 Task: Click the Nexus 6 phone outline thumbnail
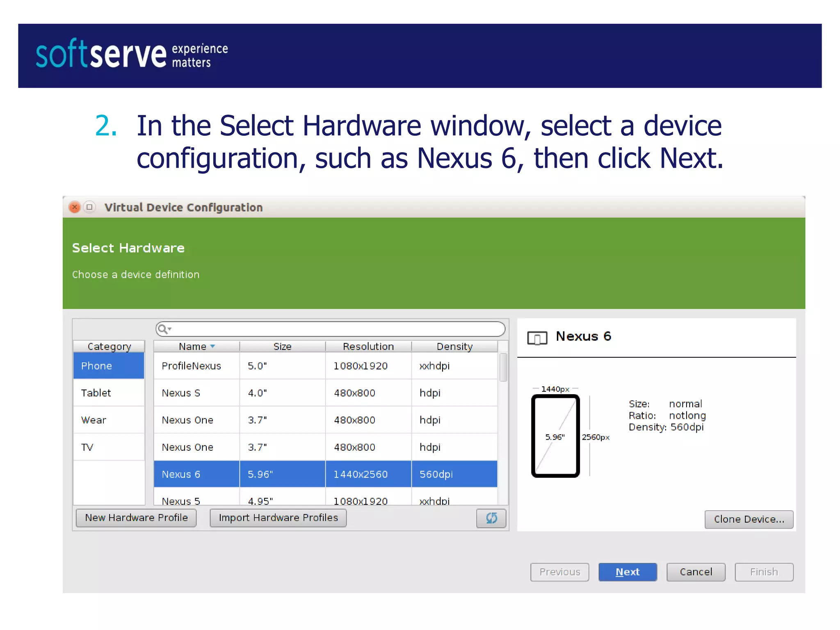point(555,436)
